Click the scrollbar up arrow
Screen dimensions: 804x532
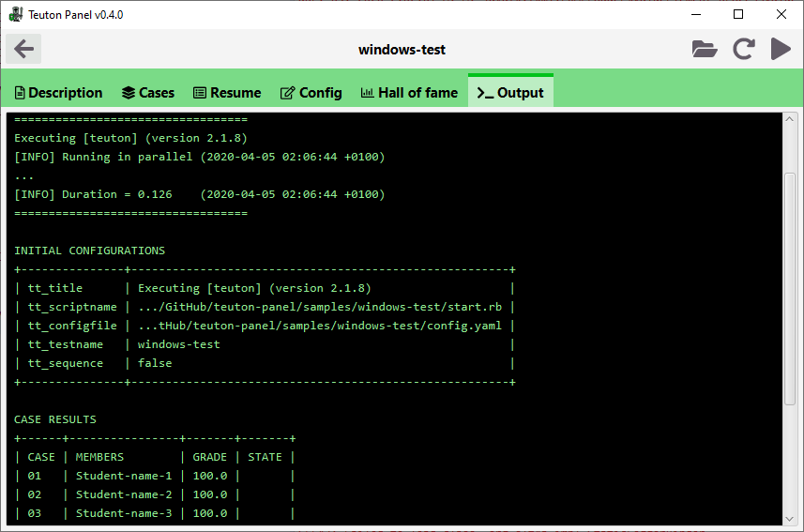tap(790, 119)
